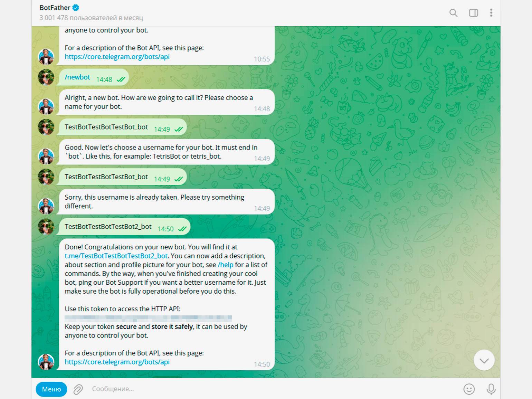Click the BotFather verified badge icon
The image size is (532, 399).
pos(76,8)
